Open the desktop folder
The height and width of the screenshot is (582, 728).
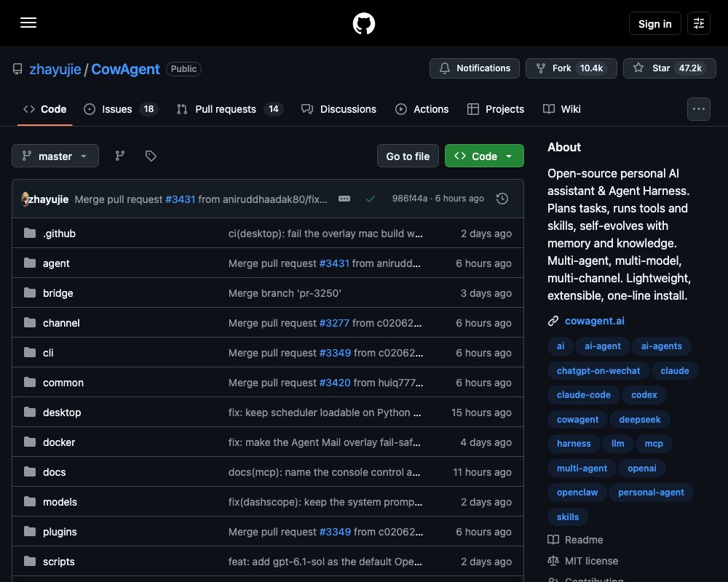(x=62, y=412)
